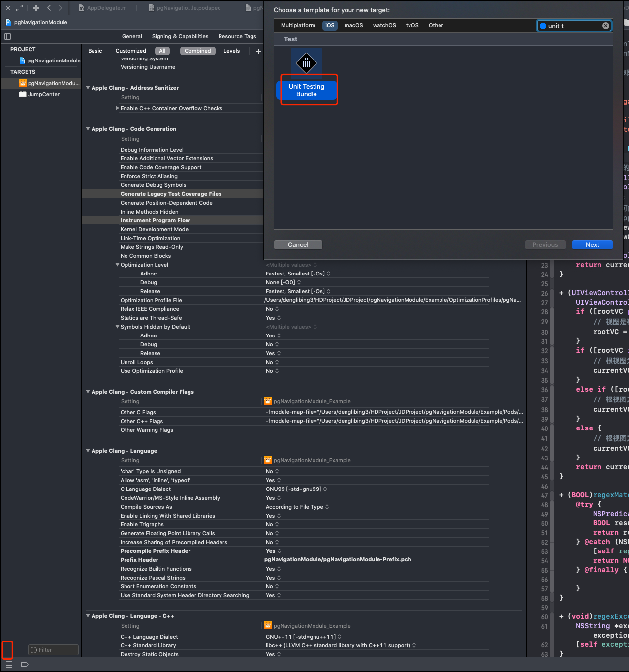This screenshot has height=672, width=629.
Task: Clear the template search field
Action: point(606,26)
